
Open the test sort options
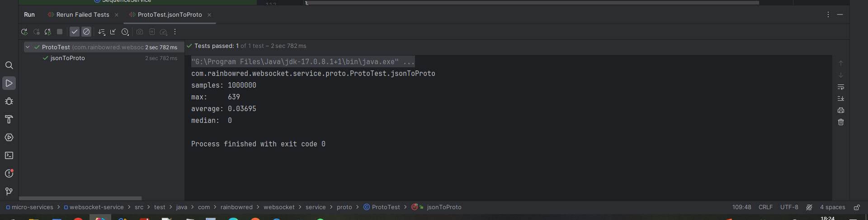[x=102, y=32]
